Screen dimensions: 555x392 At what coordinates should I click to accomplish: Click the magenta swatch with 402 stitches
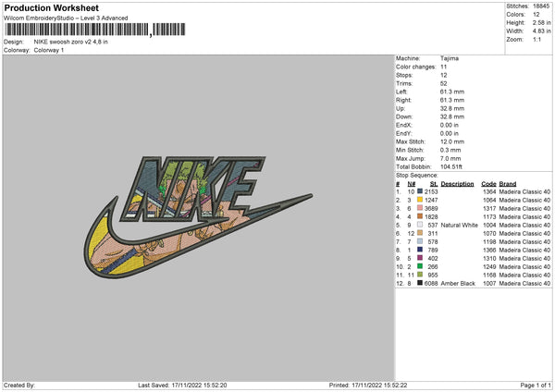(420, 258)
